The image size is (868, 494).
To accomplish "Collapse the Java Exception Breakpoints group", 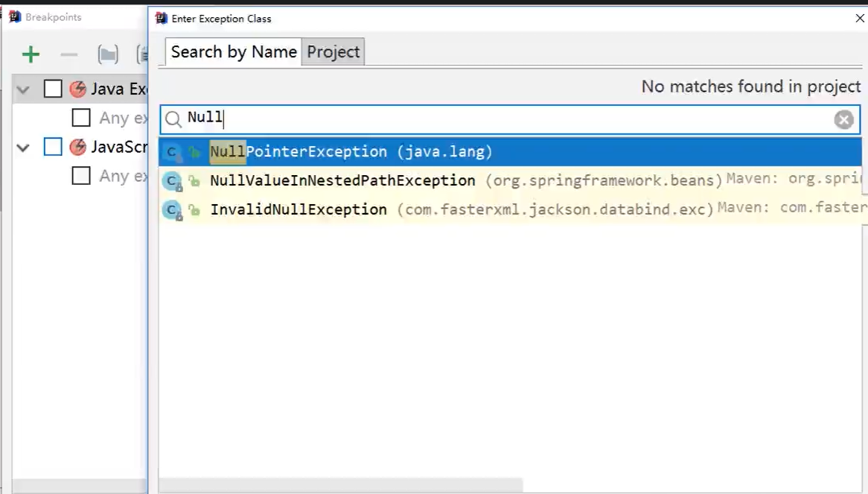I will [x=22, y=89].
